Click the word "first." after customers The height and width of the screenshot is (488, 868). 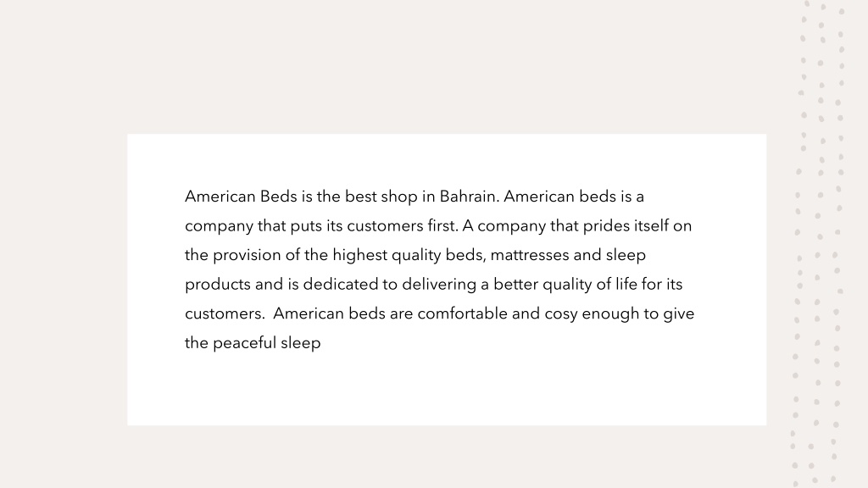442,225
